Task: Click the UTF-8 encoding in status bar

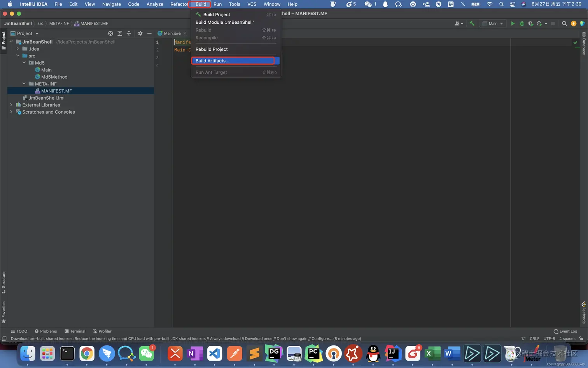Action: point(549,338)
